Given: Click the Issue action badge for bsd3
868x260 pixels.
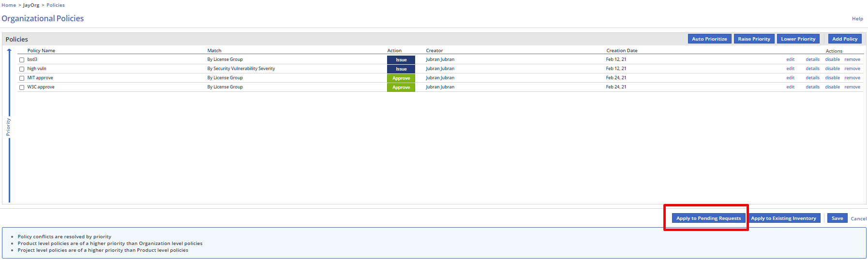Looking at the screenshot, I should (x=401, y=60).
